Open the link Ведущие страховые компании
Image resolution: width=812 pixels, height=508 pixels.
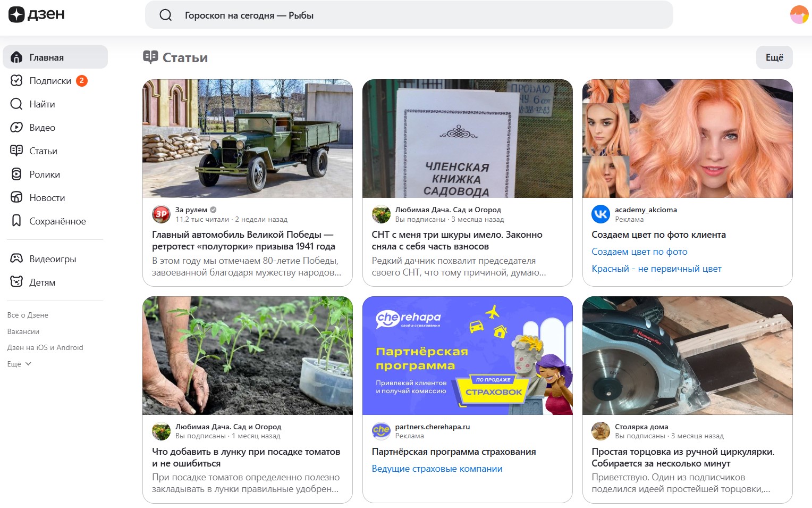coord(437,468)
